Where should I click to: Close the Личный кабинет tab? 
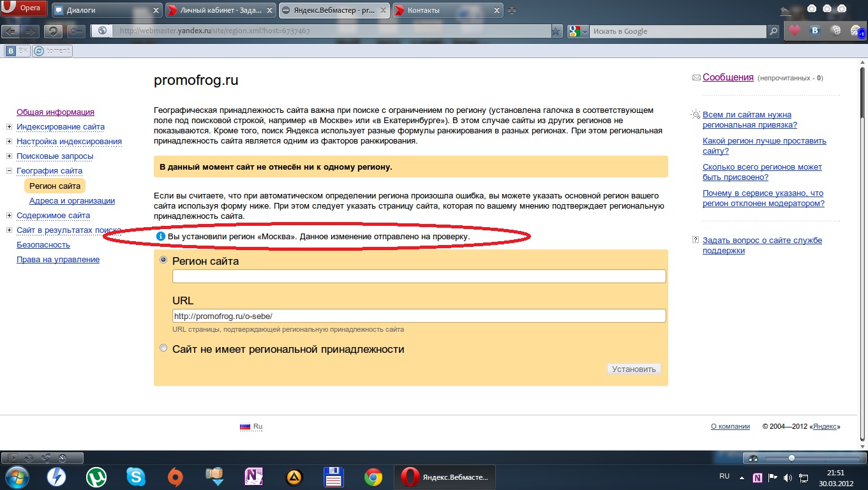pos(271,10)
